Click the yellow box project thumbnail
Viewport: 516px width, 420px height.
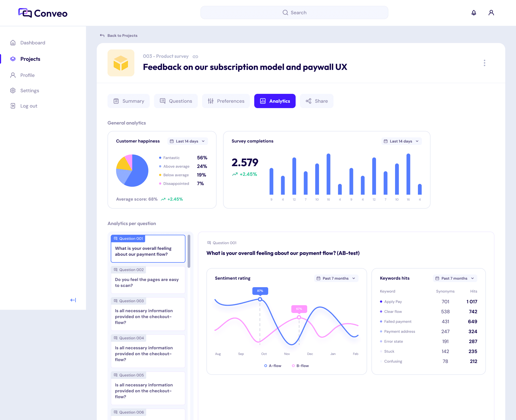tap(121, 63)
